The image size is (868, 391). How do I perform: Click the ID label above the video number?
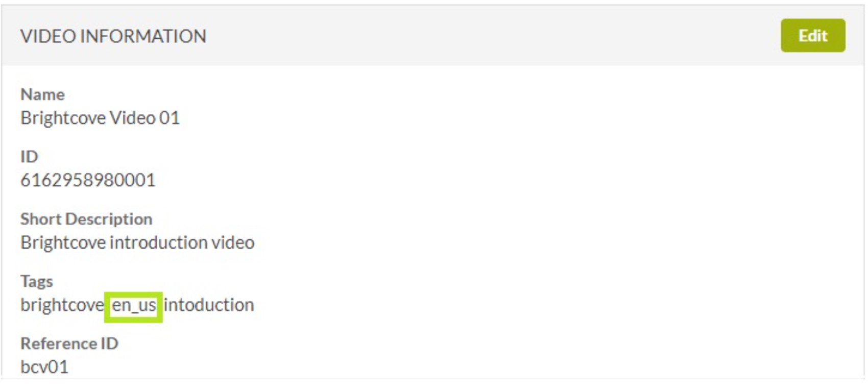(29, 157)
